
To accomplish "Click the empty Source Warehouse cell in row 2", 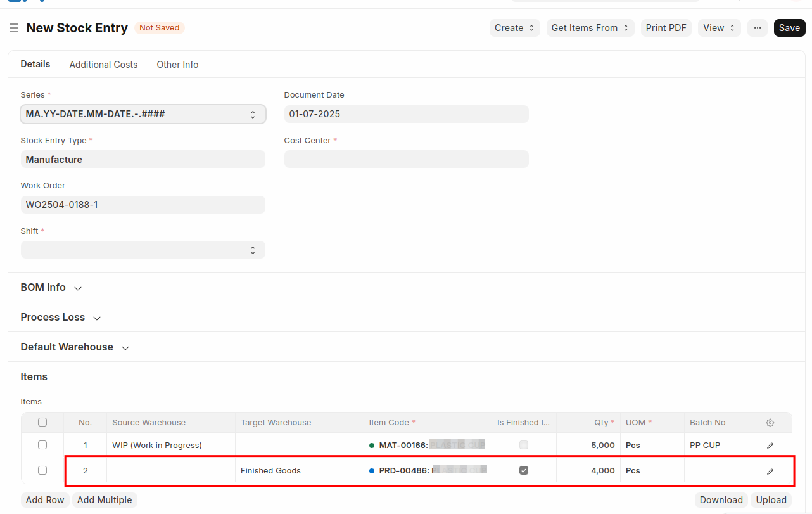I will (x=171, y=471).
